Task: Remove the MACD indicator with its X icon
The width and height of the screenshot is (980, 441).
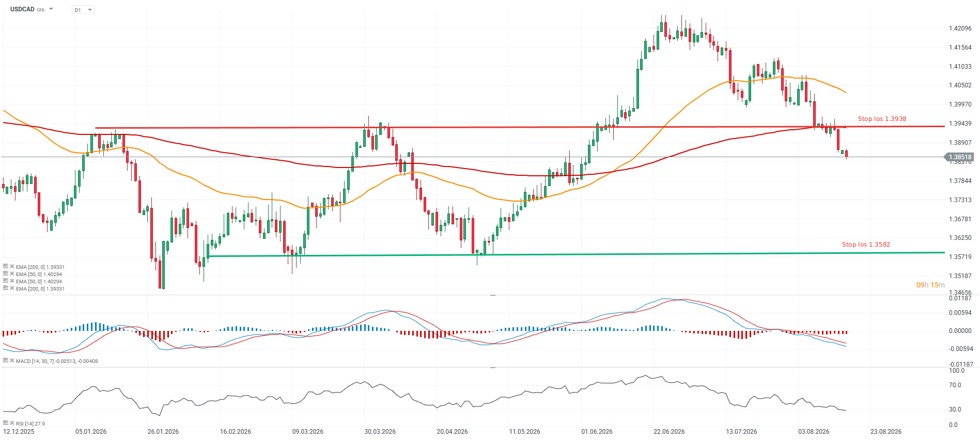Action: pyautogui.click(x=12, y=360)
